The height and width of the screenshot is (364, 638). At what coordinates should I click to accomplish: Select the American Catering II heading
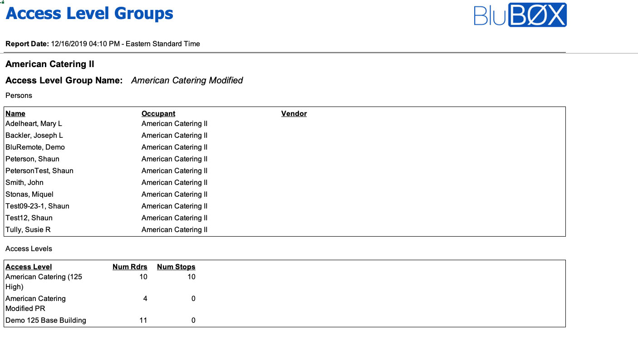click(49, 64)
